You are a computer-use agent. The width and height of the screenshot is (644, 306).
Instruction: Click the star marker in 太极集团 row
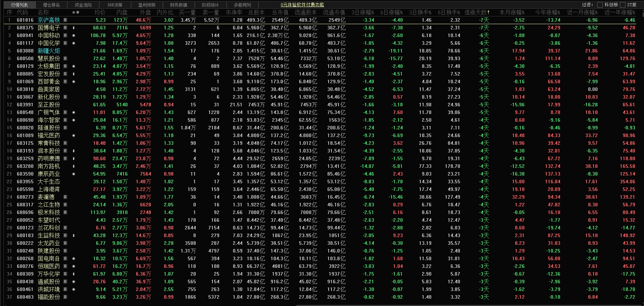point(73,66)
